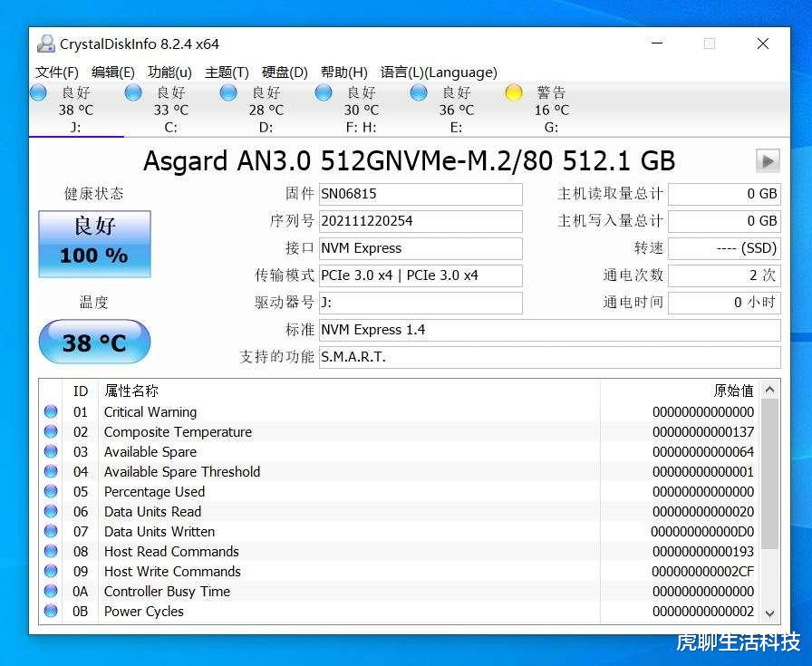Click the 驱动器号 field showing J:
Viewport: 812px width, 666px height.
[420, 303]
